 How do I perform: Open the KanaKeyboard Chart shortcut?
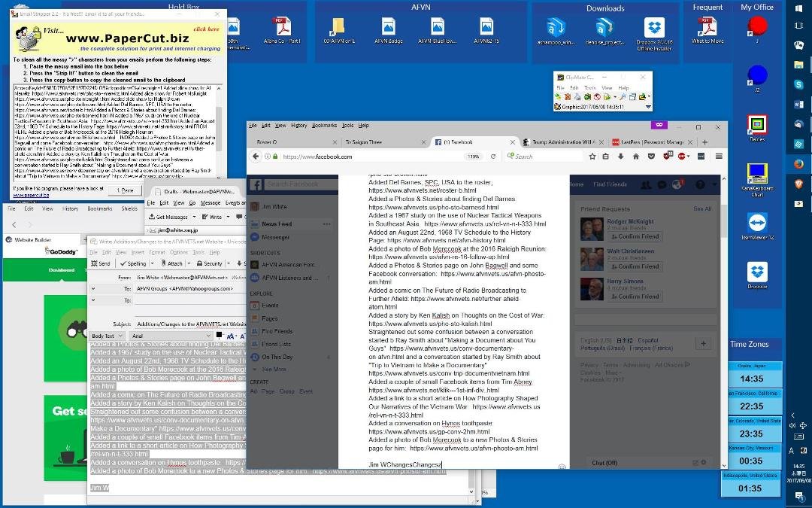point(757,180)
